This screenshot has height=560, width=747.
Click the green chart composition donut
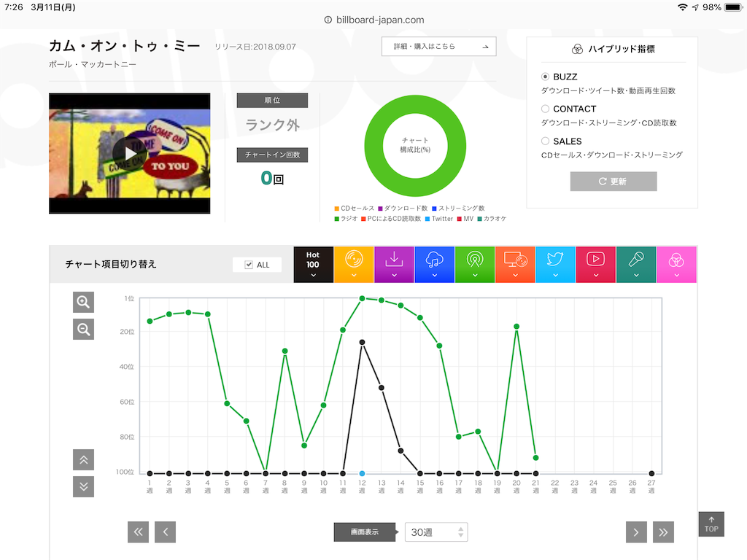(x=415, y=146)
